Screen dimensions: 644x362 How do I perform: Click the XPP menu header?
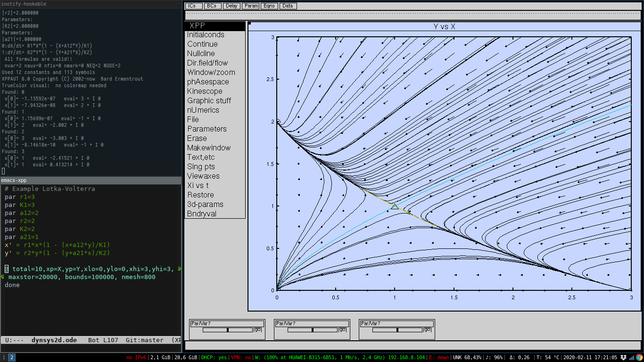(x=215, y=26)
